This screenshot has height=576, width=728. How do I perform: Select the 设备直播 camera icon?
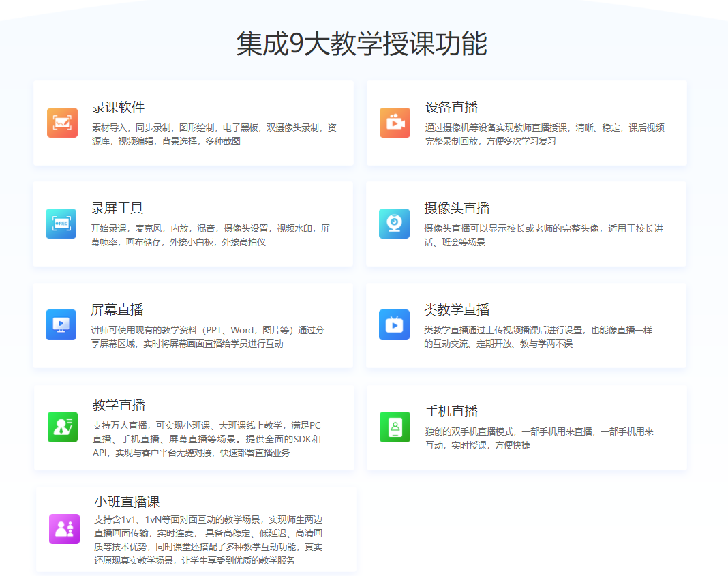394,123
